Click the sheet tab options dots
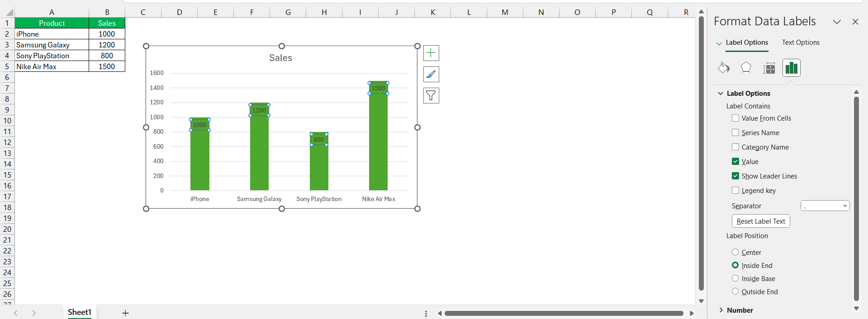Image resolution: width=868 pixels, height=319 pixels. click(426, 313)
